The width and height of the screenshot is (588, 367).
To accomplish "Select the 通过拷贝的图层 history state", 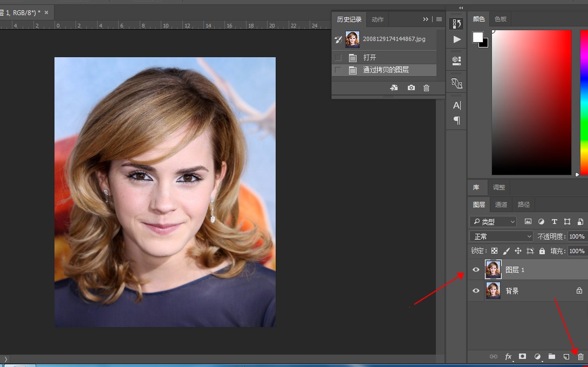I will coord(386,70).
